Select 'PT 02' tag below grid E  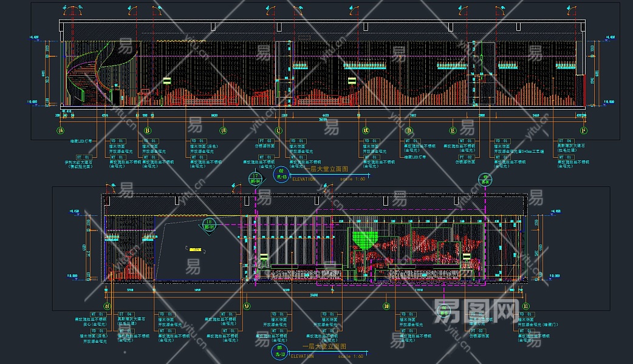click(466, 157)
